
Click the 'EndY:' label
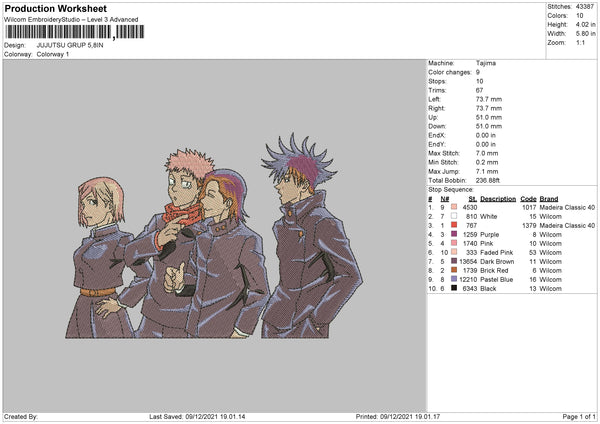tap(437, 144)
